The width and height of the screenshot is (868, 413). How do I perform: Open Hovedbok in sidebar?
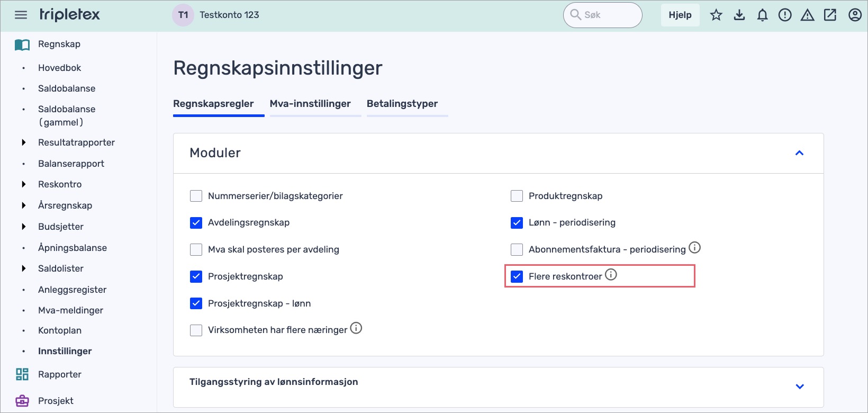pos(59,68)
